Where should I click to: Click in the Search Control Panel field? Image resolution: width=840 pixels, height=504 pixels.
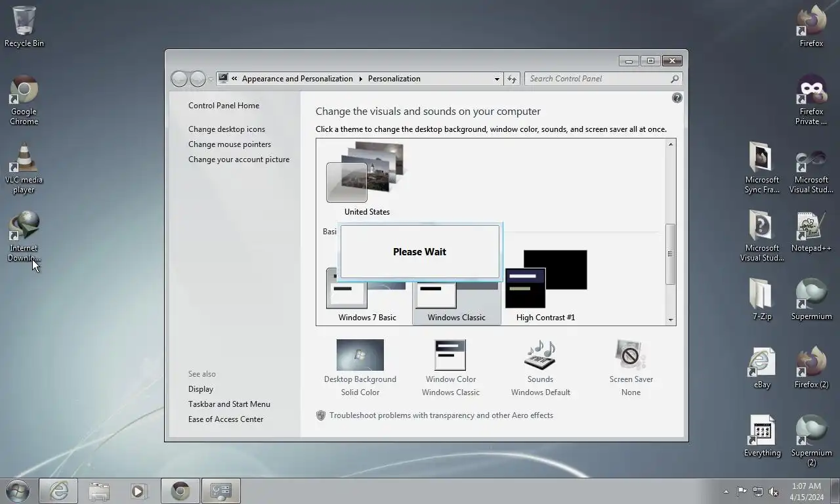point(597,79)
